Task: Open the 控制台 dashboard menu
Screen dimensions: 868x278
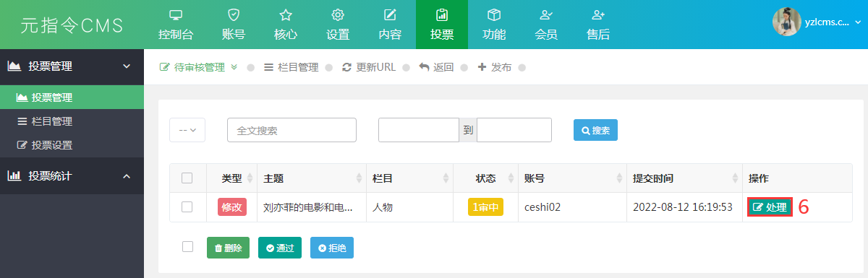Action: pyautogui.click(x=175, y=25)
